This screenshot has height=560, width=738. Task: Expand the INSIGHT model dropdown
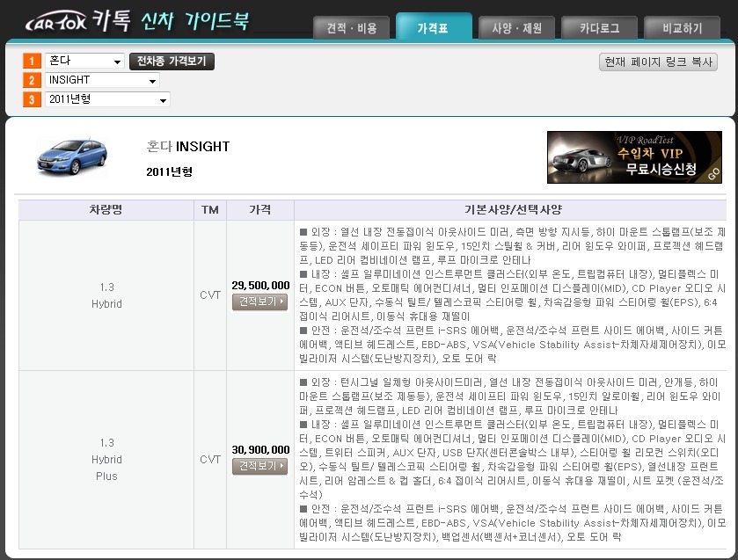[102, 81]
